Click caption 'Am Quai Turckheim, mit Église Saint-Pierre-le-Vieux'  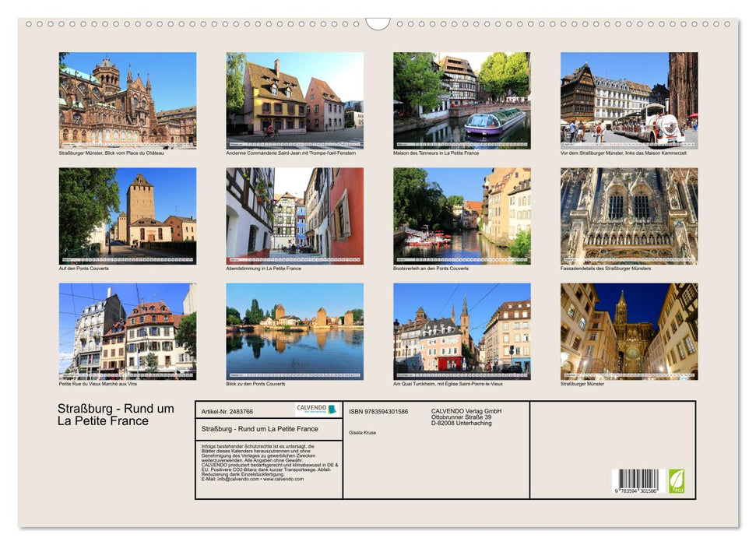[x=448, y=384]
